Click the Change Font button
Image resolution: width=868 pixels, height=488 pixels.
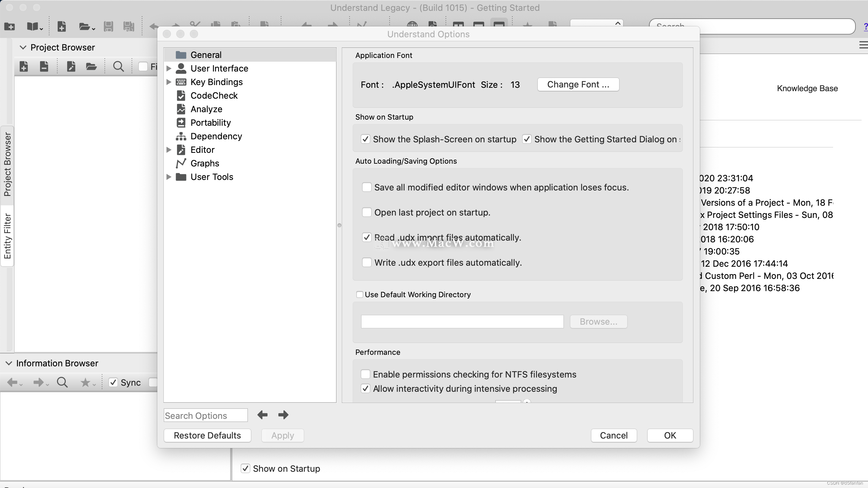[578, 84]
